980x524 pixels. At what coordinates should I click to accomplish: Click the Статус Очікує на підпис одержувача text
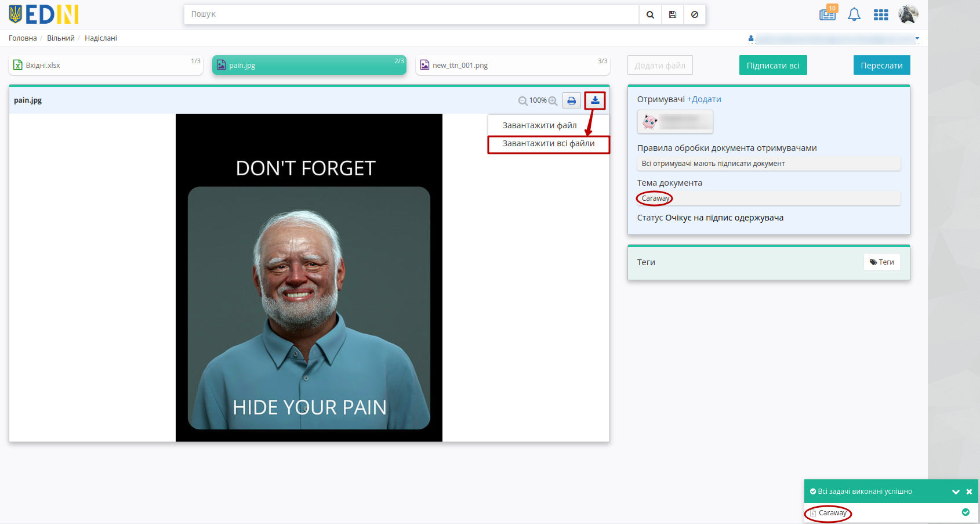coord(710,218)
